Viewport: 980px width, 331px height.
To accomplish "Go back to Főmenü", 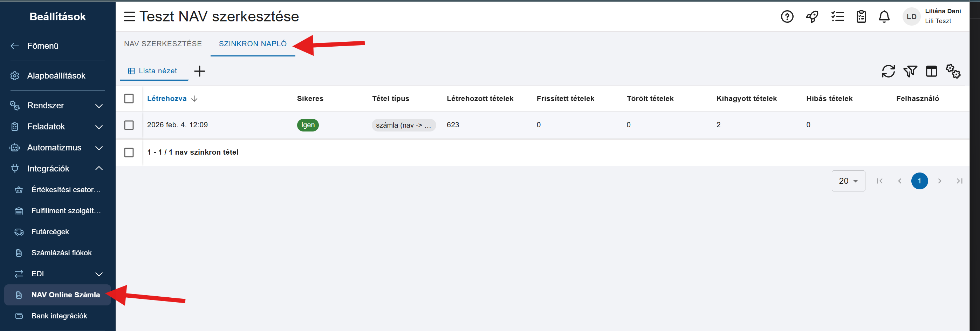I will (x=43, y=46).
